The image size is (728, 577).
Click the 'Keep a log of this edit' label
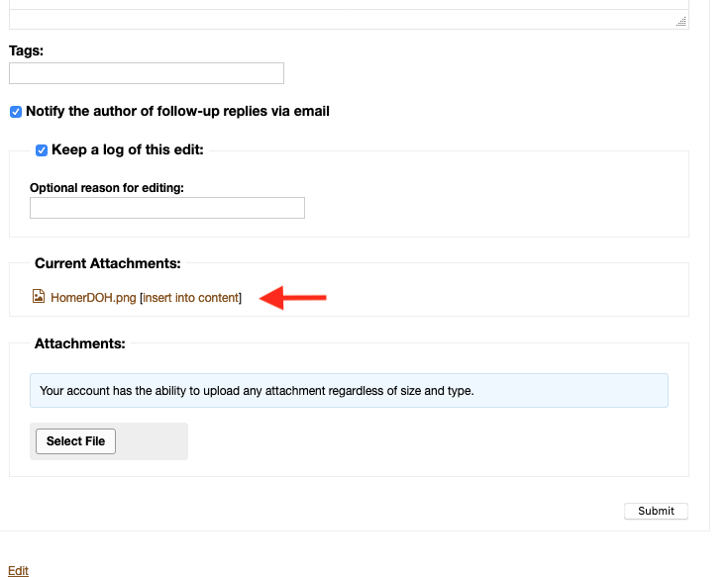pyautogui.click(x=127, y=149)
